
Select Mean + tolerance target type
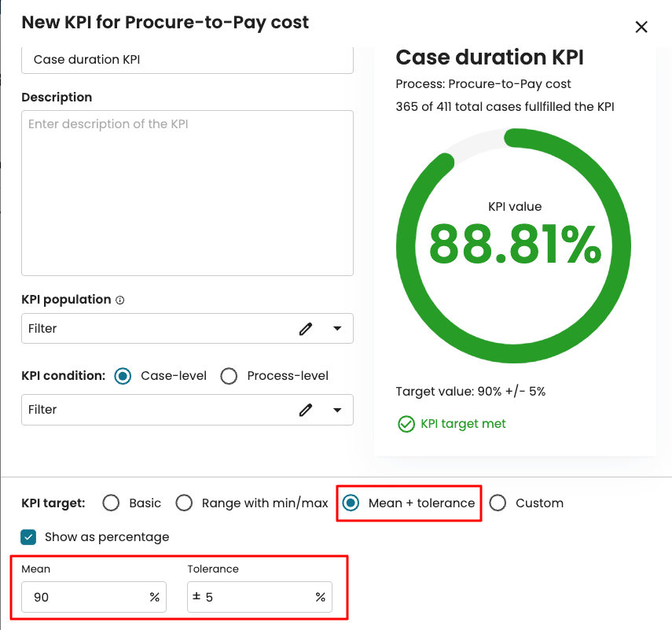351,503
